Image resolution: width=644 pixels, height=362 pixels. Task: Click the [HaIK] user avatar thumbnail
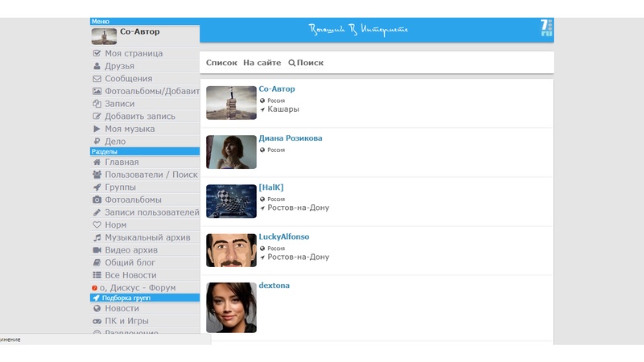(x=231, y=201)
